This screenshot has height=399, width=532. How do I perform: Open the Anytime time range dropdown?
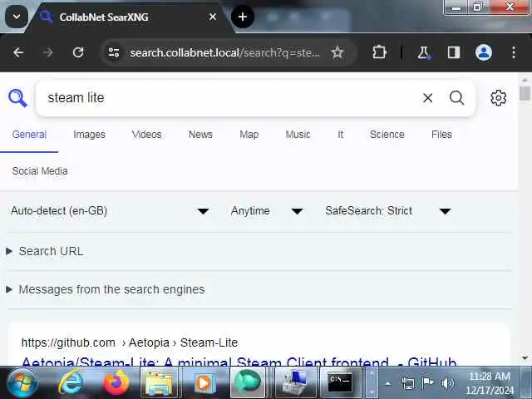(267, 211)
